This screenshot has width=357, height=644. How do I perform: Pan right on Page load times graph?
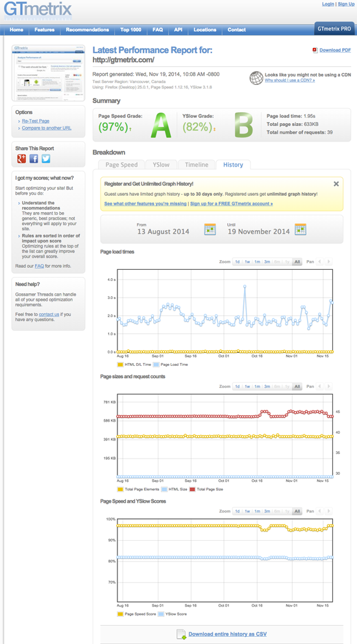328,261
